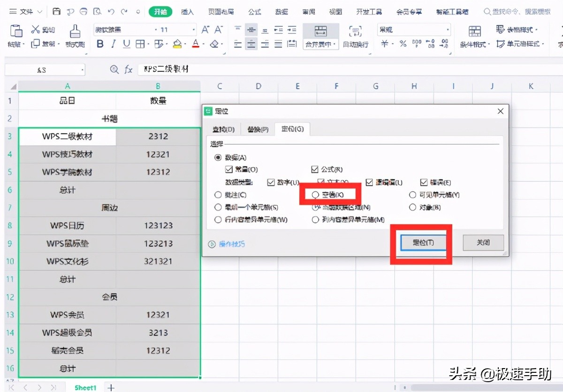Image resolution: width=563 pixels, height=392 pixels.
Task: Decrease font size with smaller A
Action: pos(218,30)
